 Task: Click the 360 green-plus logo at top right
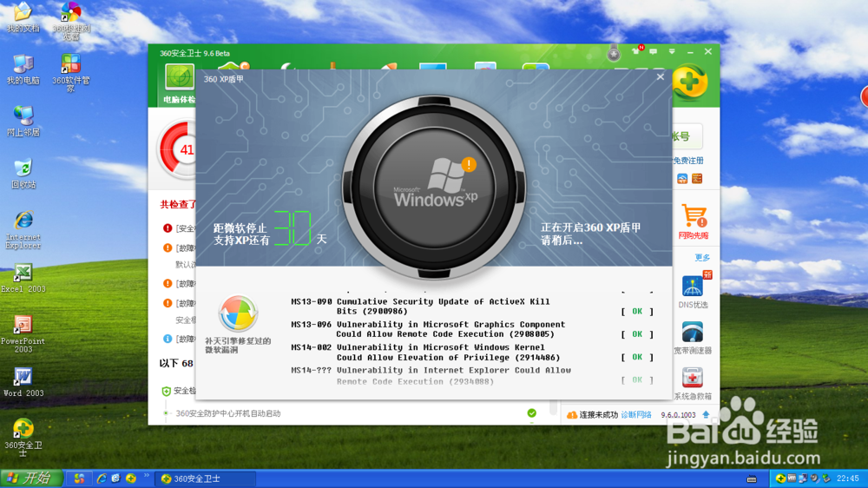coord(690,82)
